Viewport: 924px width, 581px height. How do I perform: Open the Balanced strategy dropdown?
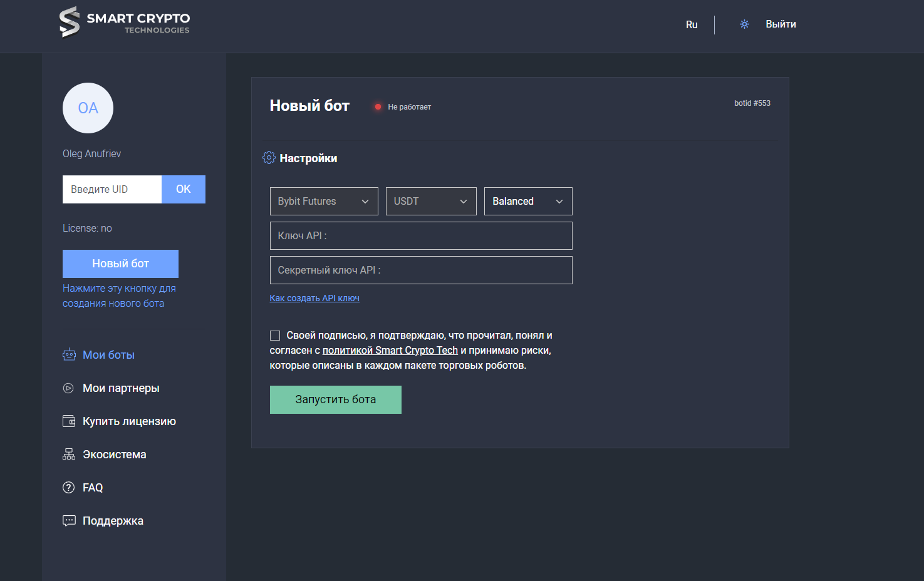click(x=528, y=202)
